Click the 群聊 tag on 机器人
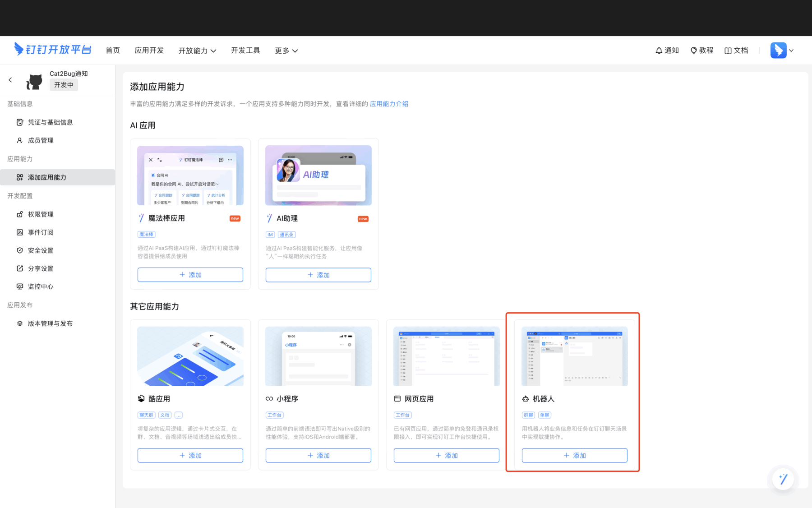Screen dimensions: 812x508 click(528, 415)
